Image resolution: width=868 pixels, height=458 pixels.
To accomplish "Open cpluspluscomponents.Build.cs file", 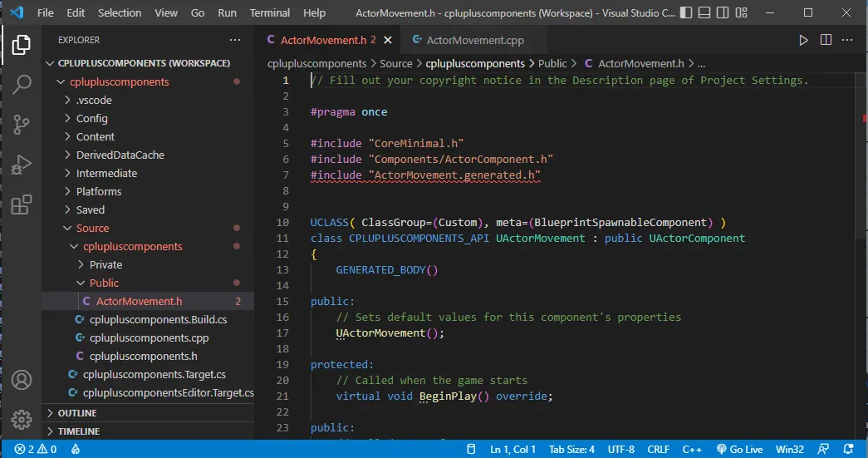I will (149, 319).
